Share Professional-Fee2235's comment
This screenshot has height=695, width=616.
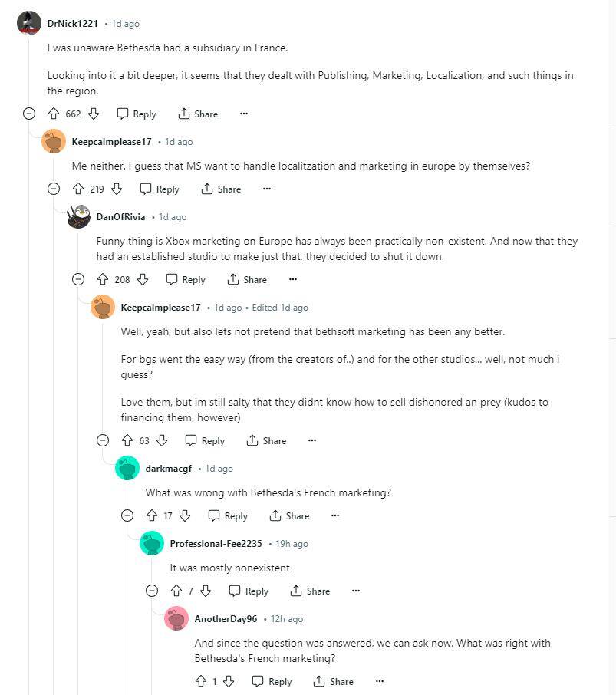click(x=310, y=591)
